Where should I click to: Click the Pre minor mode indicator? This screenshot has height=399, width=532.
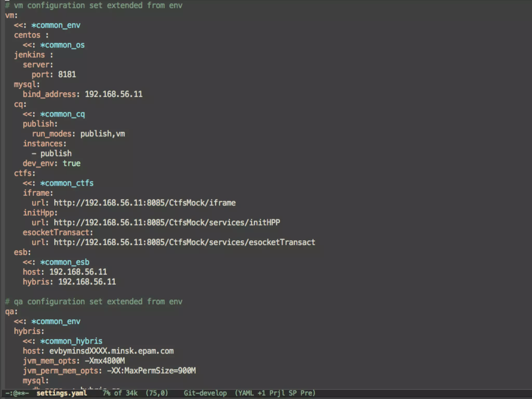(x=307, y=393)
